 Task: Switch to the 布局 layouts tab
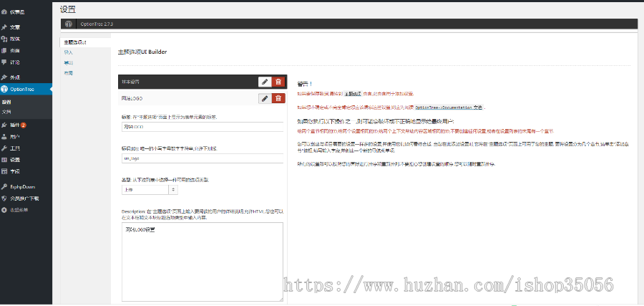point(68,73)
